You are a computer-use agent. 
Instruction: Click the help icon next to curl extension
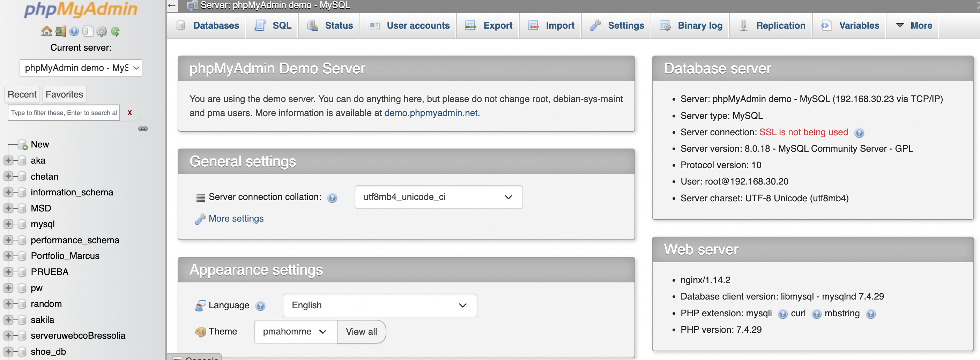(x=817, y=314)
